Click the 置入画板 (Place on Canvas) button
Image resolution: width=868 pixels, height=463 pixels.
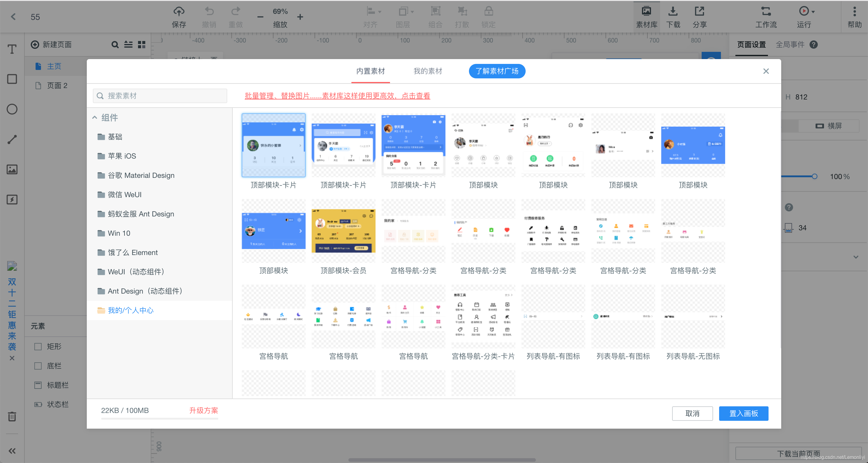tap(744, 413)
